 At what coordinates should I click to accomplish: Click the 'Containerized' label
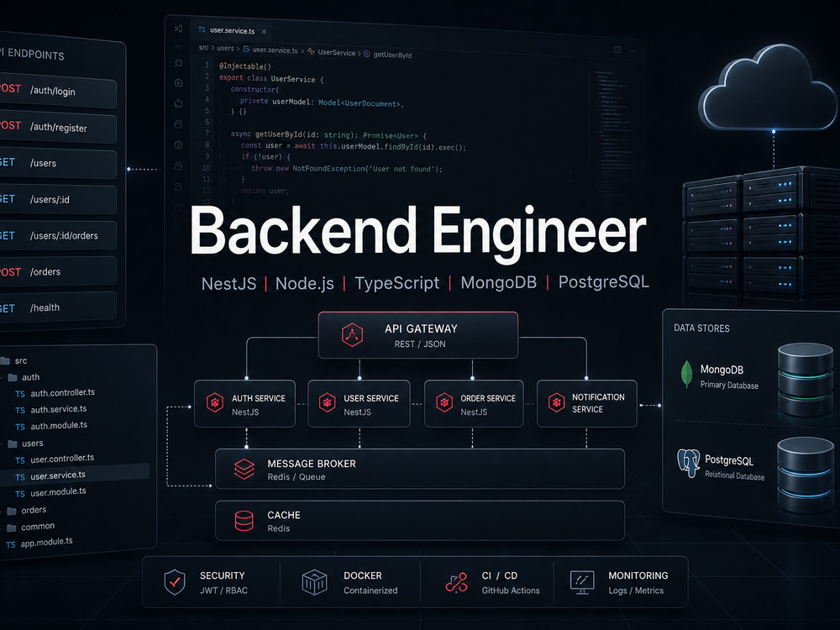[370, 591]
